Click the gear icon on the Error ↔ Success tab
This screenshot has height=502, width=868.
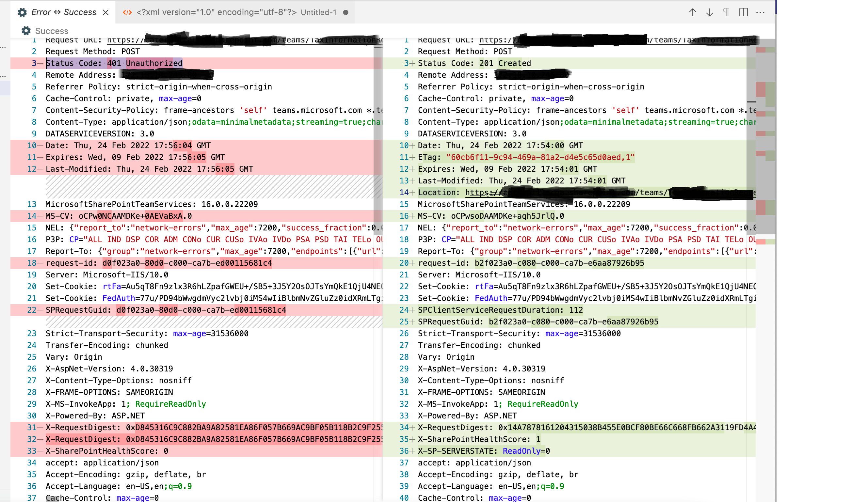22,12
